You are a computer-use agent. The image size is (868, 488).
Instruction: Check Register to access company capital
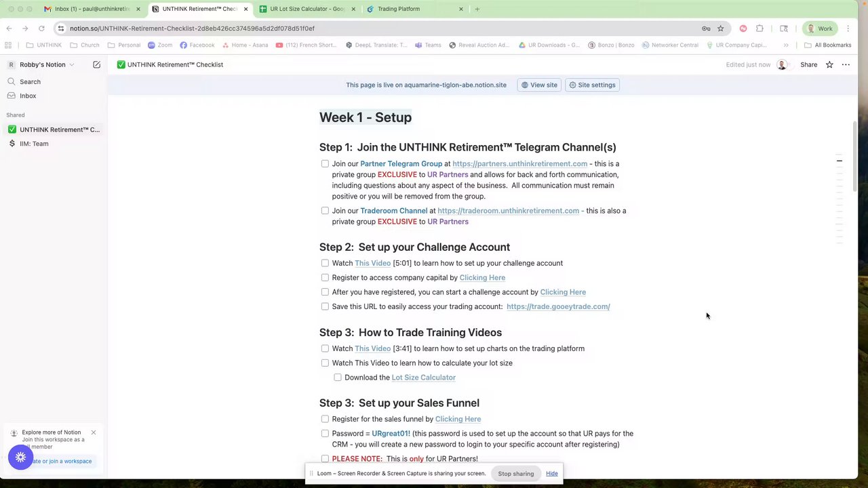tap(325, 277)
